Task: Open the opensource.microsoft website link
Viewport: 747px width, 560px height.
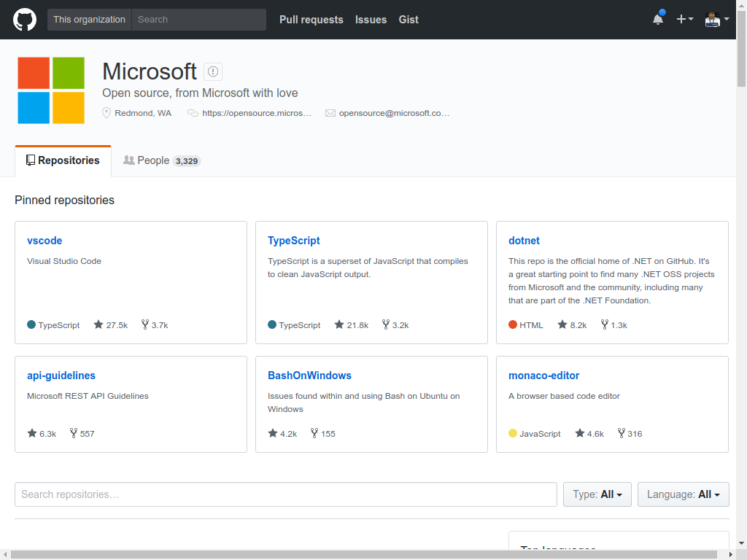Action: 256,113
